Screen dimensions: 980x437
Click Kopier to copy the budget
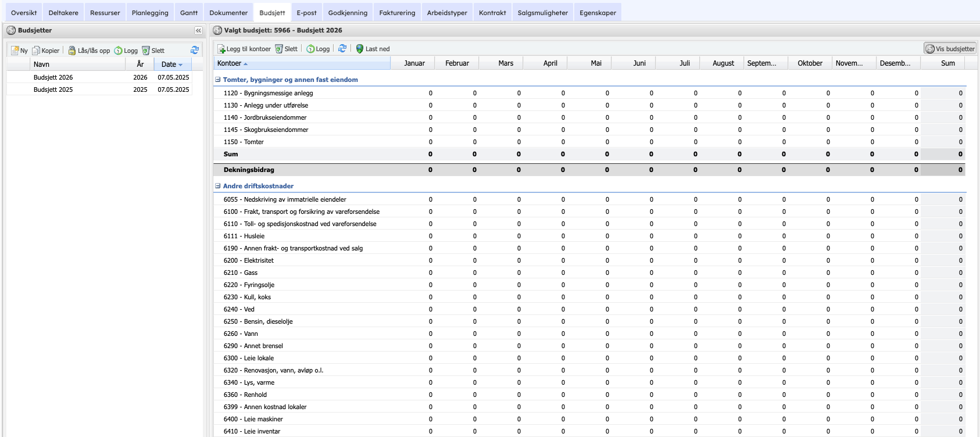point(46,51)
